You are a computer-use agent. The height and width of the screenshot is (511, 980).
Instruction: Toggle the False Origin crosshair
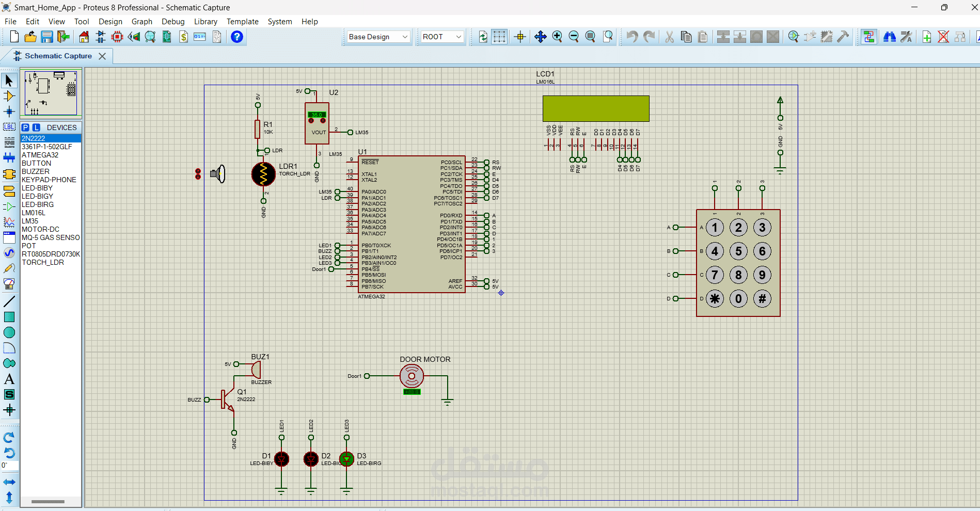click(520, 37)
